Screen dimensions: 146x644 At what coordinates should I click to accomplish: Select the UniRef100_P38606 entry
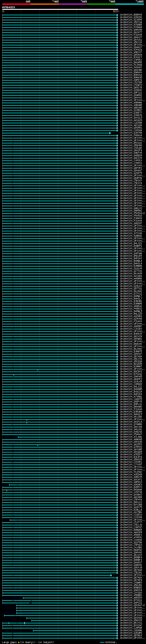[131, 218]
